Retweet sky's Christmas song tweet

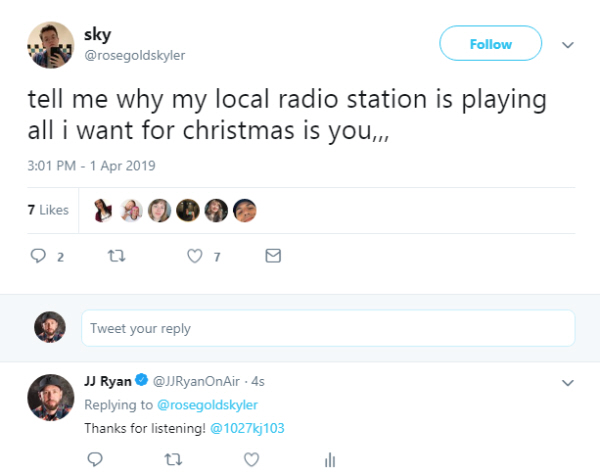(116, 256)
